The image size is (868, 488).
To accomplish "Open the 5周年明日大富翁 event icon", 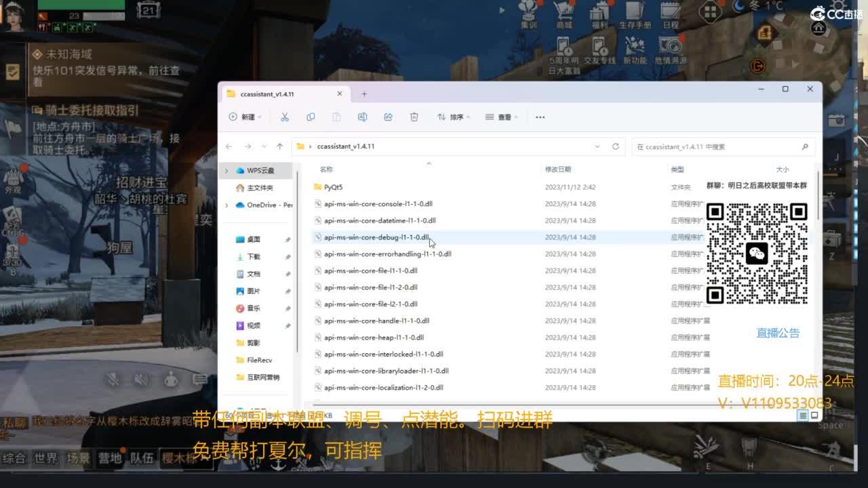I will pyautogui.click(x=564, y=55).
